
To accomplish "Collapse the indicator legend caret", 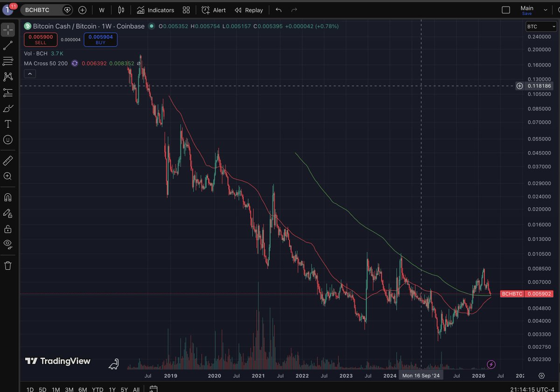I will [x=29, y=74].
